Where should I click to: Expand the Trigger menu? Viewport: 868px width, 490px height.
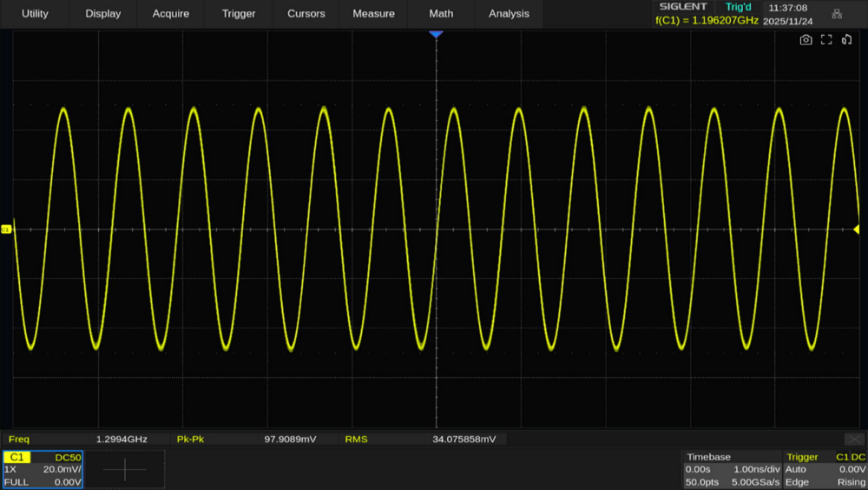[239, 14]
